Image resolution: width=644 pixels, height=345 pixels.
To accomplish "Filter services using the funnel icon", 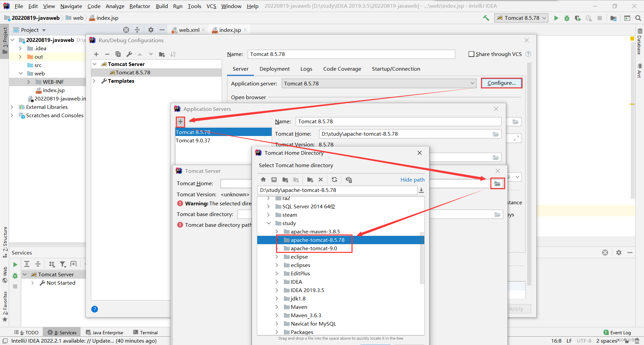I will click(x=63, y=264).
